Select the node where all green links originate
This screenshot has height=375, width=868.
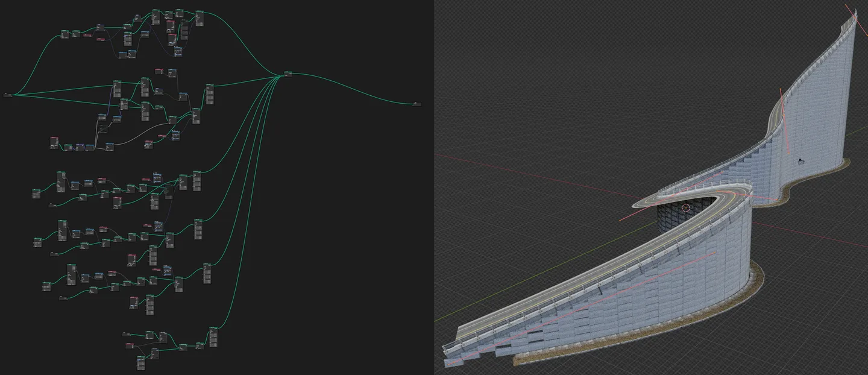pos(9,95)
